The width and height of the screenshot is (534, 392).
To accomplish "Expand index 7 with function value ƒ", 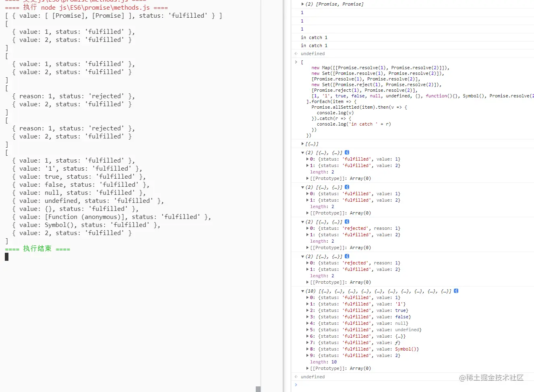I will point(308,342).
